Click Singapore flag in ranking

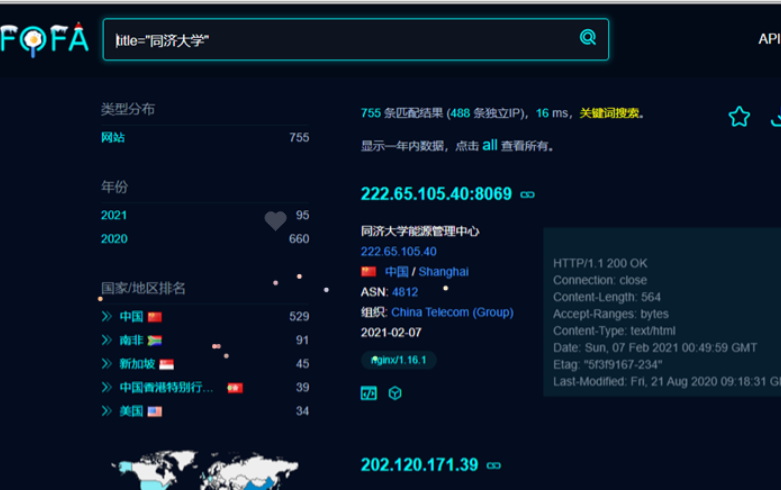[166, 365]
